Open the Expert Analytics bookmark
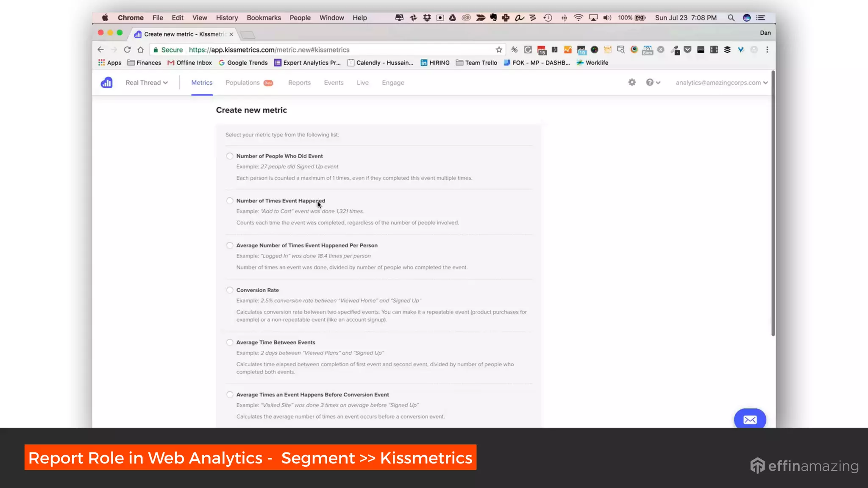This screenshot has width=868, height=488. point(307,63)
